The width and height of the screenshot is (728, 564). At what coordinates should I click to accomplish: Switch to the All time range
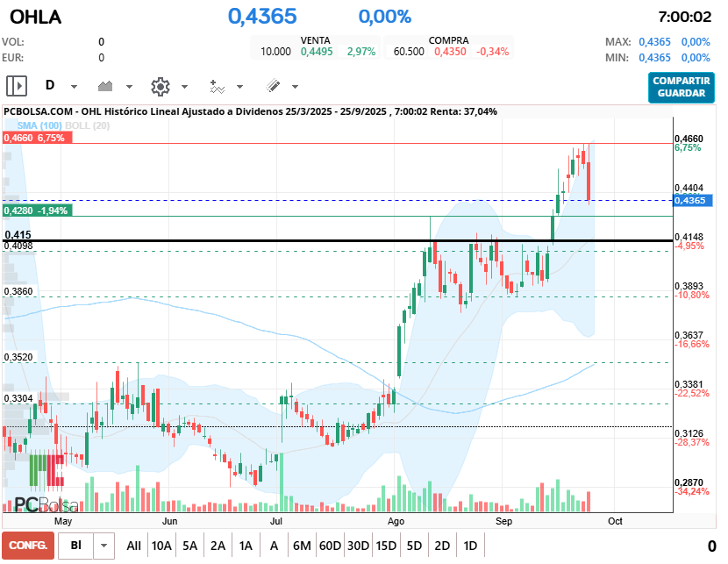coord(133,546)
